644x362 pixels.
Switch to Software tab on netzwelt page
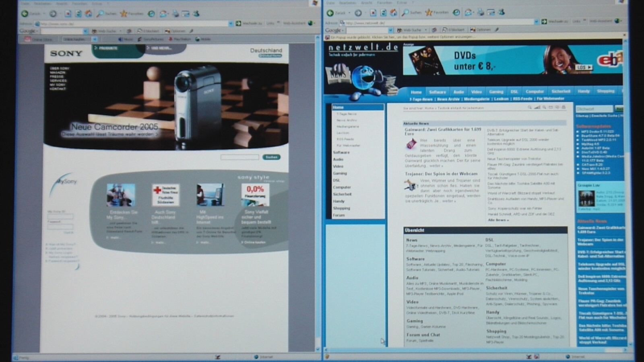point(437,92)
